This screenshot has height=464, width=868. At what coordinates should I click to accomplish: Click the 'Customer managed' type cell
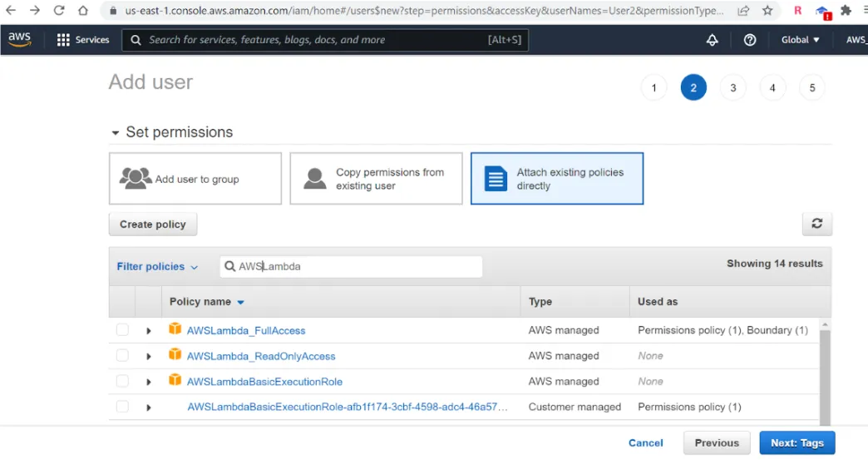pos(575,407)
